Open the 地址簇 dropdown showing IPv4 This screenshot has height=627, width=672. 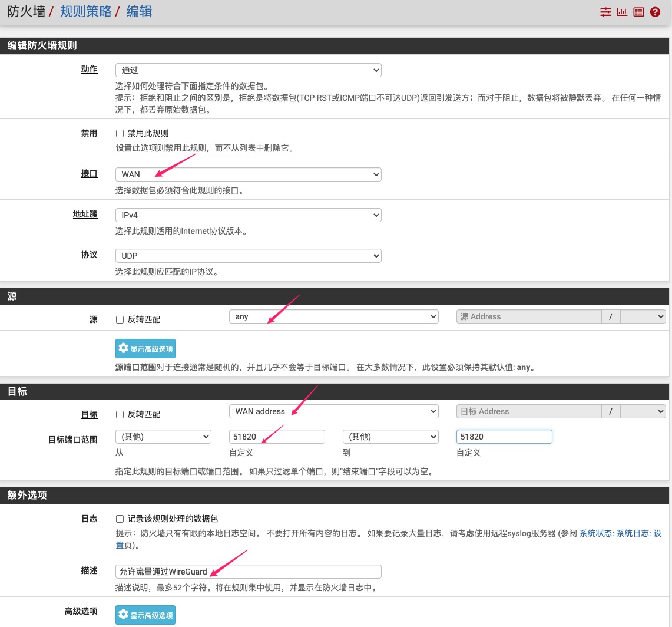[x=248, y=215]
